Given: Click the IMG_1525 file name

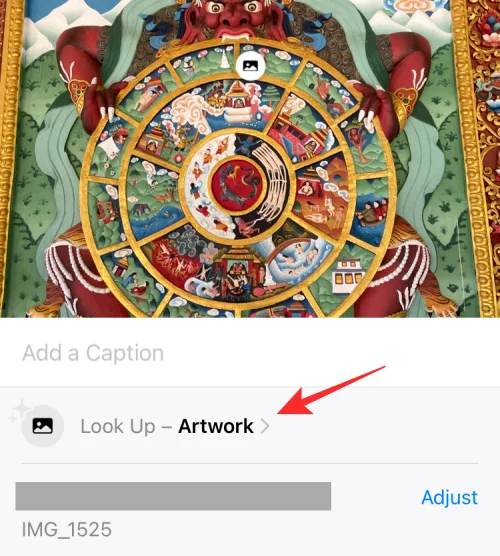Looking at the screenshot, I should (x=67, y=529).
